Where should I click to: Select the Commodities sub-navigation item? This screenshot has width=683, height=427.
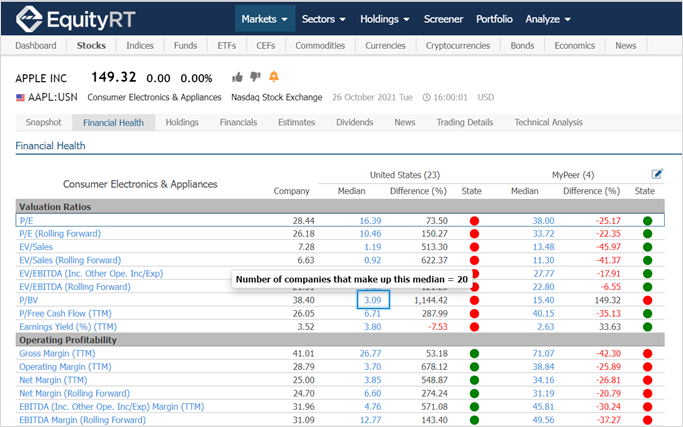[x=320, y=45]
